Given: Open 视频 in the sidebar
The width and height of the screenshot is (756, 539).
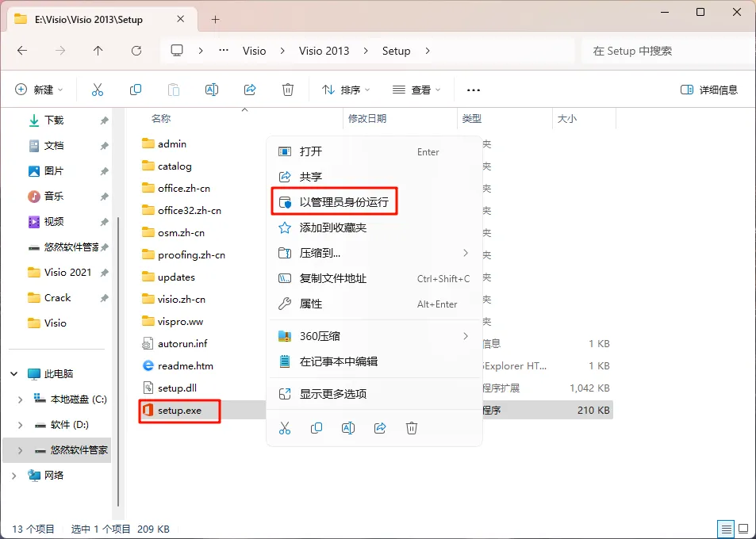Looking at the screenshot, I should (x=54, y=222).
